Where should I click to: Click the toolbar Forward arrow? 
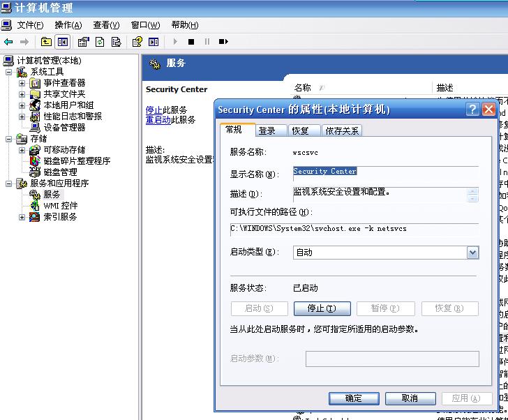[x=24, y=42]
